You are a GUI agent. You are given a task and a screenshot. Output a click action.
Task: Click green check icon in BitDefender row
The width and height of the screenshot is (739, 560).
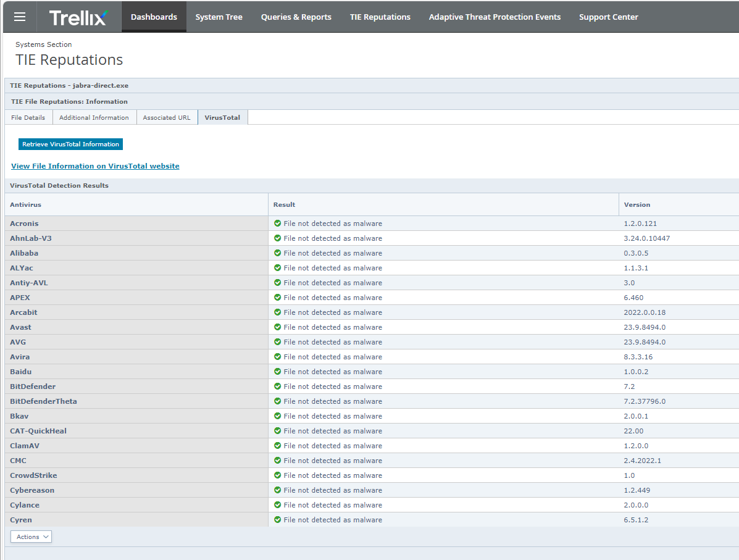(278, 387)
